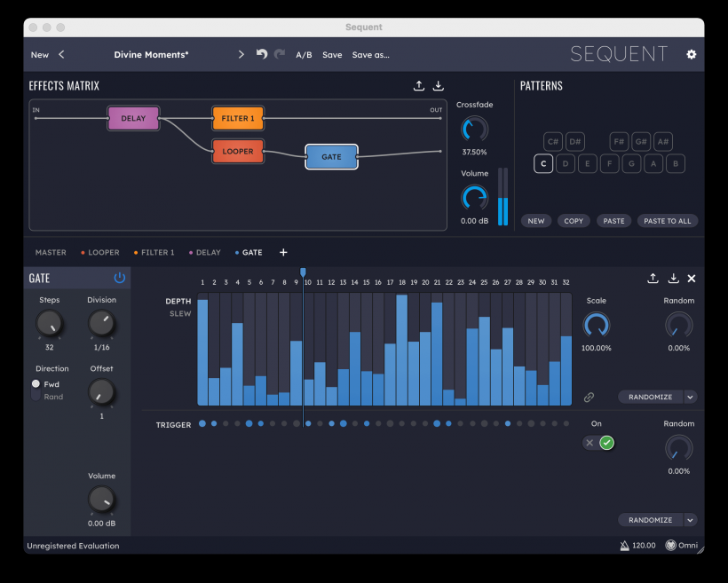Click the link chain icon below Scale
The width and height of the screenshot is (728, 583).
(x=589, y=398)
